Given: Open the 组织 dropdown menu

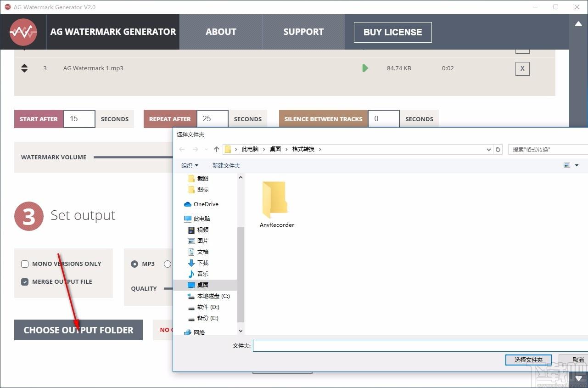Looking at the screenshot, I should [x=190, y=165].
